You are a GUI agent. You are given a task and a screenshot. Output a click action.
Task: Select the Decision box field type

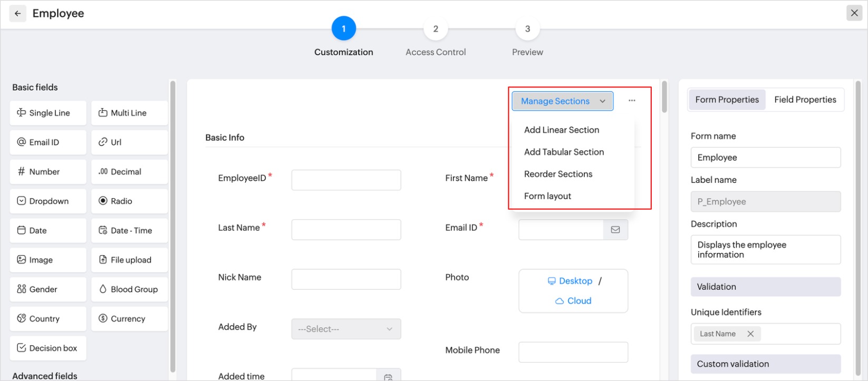click(x=48, y=348)
